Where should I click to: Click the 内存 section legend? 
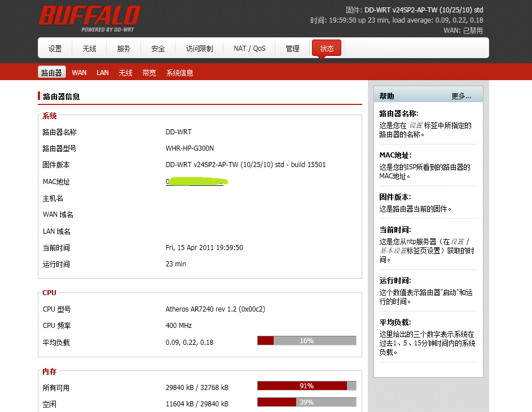[49, 371]
